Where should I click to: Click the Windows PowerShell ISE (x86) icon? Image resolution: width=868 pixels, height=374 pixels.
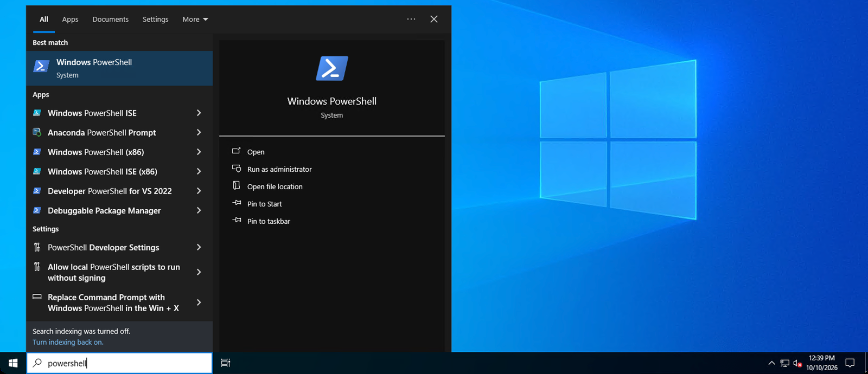pyautogui.click(x=37, y=171)
